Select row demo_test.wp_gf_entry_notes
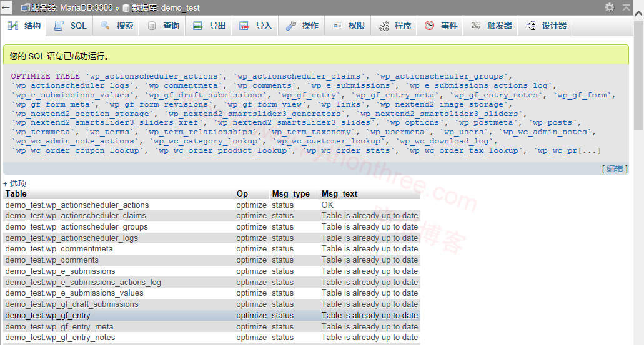Viewport: 644px width, 345px height. pyautogui.click(x=212, y=338)
